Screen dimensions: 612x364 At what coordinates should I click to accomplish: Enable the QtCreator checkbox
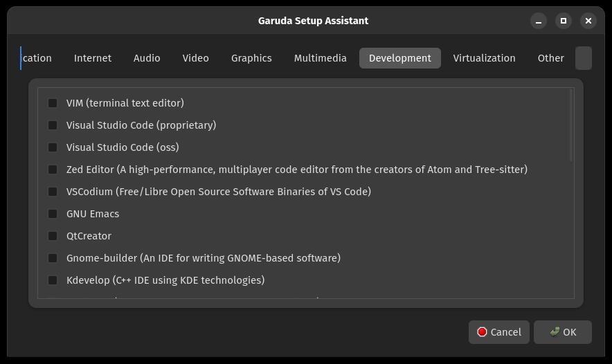[x=53, y=236]
